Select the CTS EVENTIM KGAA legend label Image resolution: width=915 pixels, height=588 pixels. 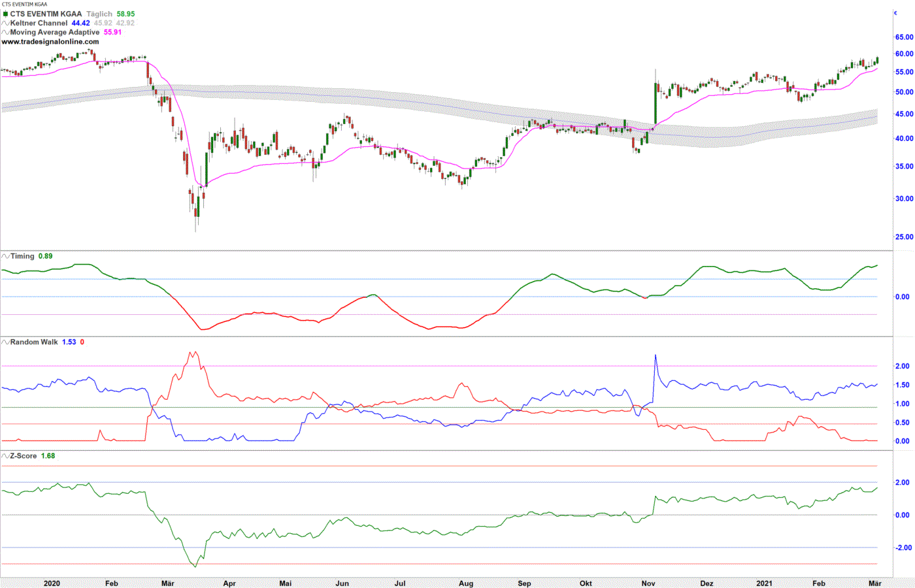click(46, 14)
